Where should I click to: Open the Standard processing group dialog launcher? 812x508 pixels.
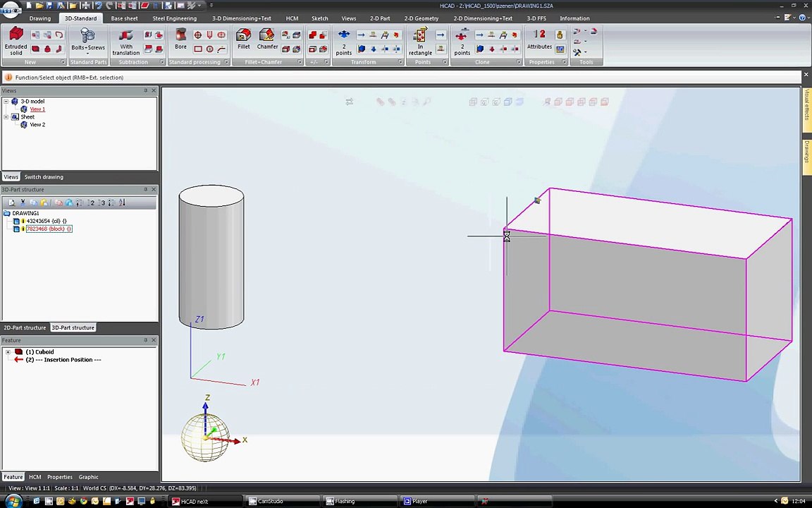click(226, 61)
